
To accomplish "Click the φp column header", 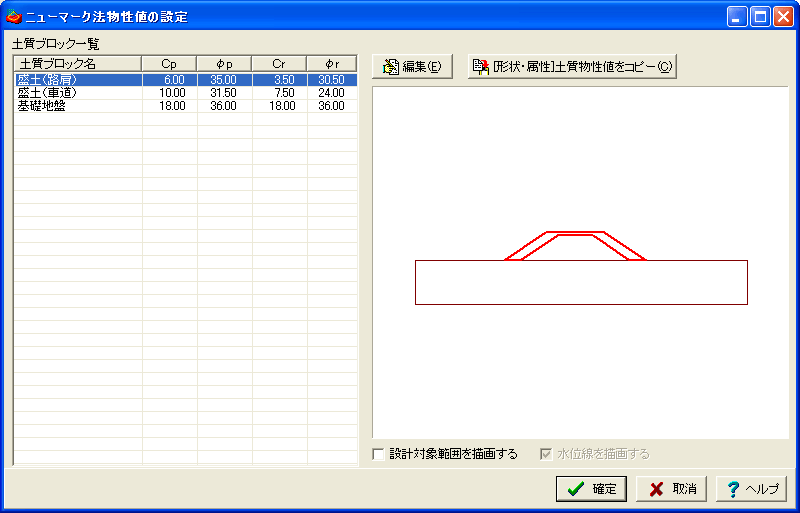I will click(224, 64).
